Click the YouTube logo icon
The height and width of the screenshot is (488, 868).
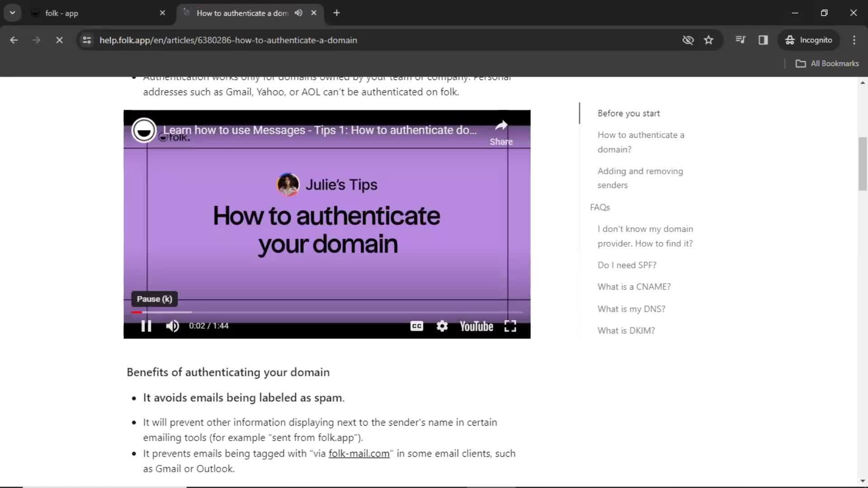click(x=477, y=325)
